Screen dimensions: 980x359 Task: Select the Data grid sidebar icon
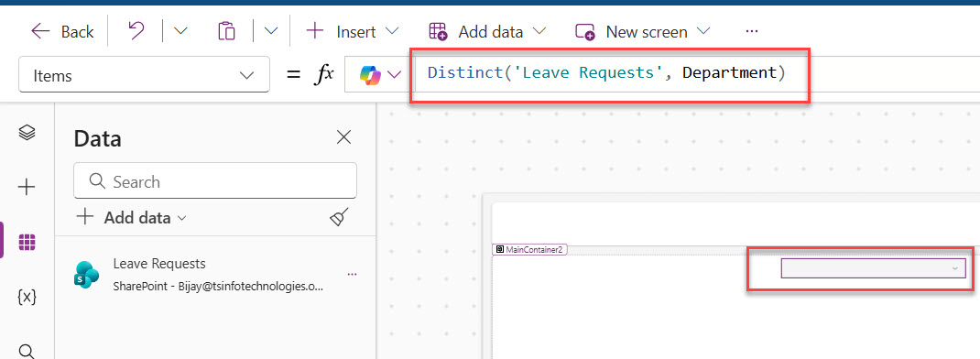(x=27, y=242)
